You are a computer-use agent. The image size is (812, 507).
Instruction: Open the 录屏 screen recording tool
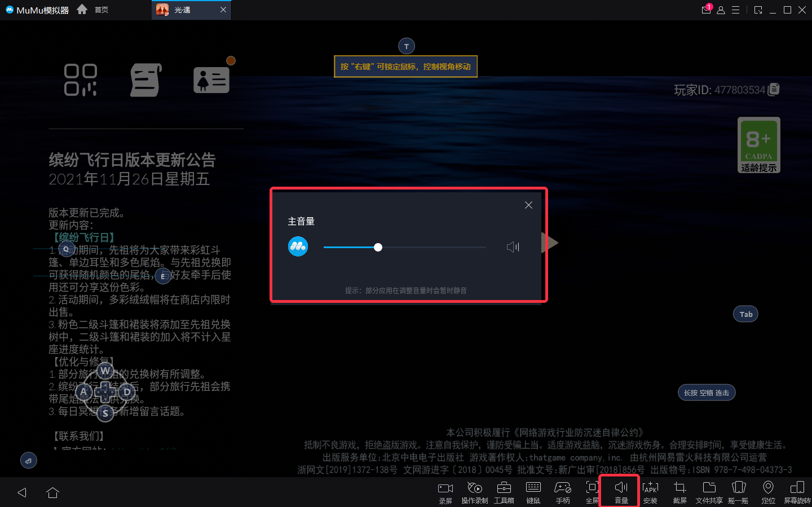coord(445,492)
